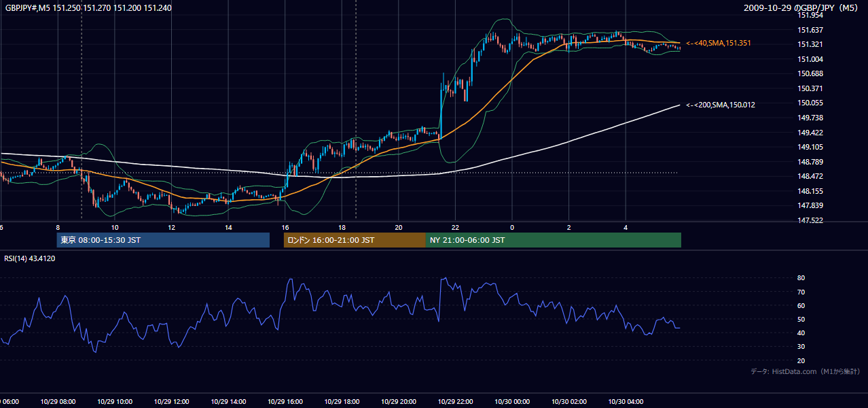Screen dimensions: 868x408
Task: Click the RSI(14) 43.4120 indicator label
Action: (30, 258)
